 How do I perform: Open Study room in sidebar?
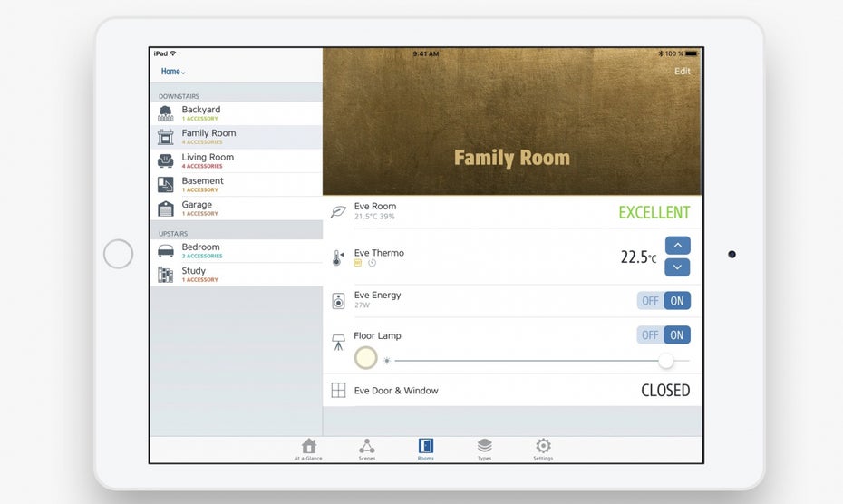[x=237, y=275]
